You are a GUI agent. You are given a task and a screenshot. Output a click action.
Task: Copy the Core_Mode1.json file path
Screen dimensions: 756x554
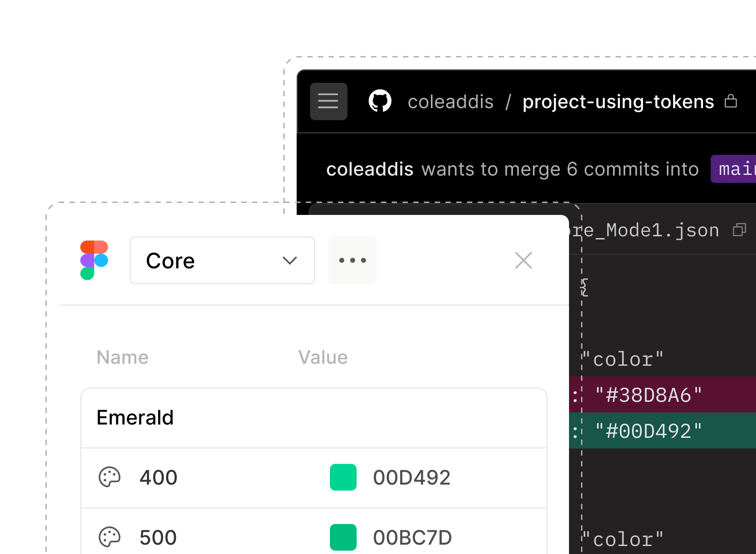739,230
